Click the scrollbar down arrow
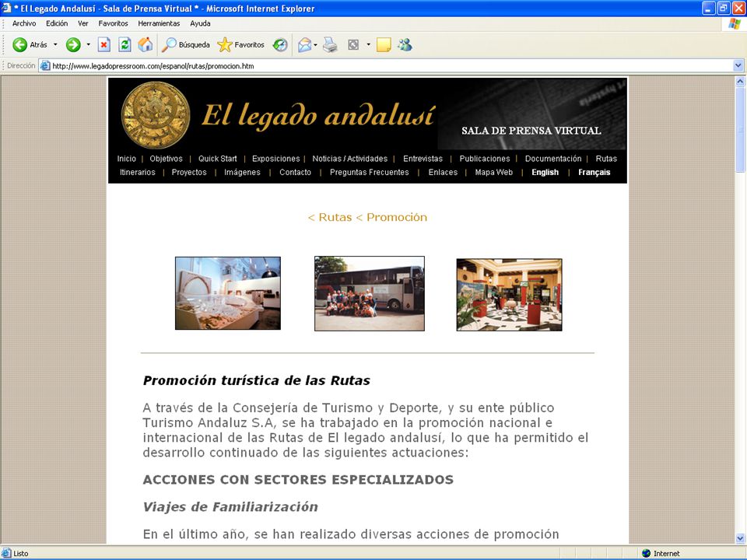The height and width of the screenshot is (560, 747). click(740, 538)
